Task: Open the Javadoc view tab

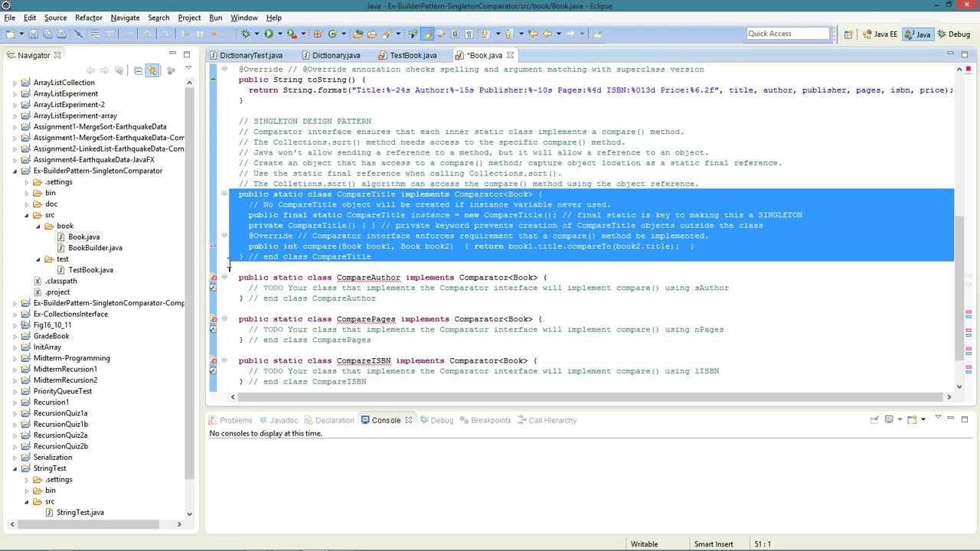Action: [x=279, y=420]
